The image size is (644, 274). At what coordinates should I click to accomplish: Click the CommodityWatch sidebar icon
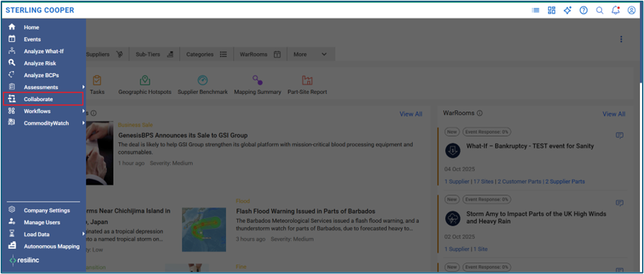(x=12, y=122)
